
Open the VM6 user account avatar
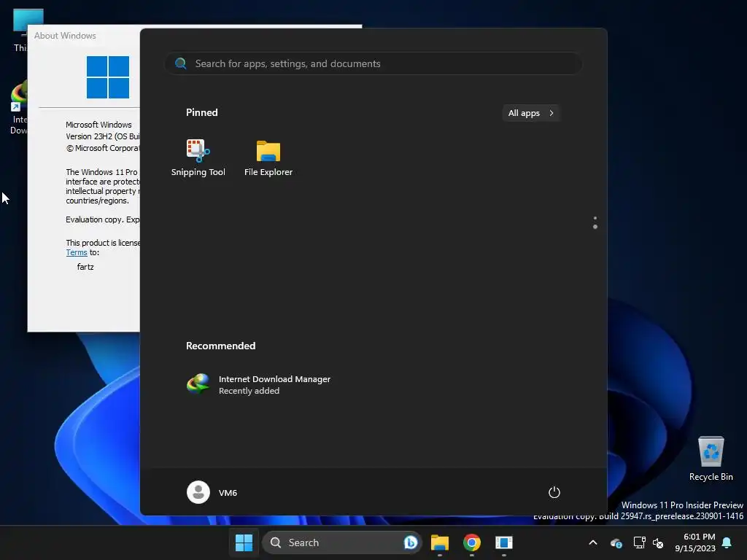coord(198,492)
